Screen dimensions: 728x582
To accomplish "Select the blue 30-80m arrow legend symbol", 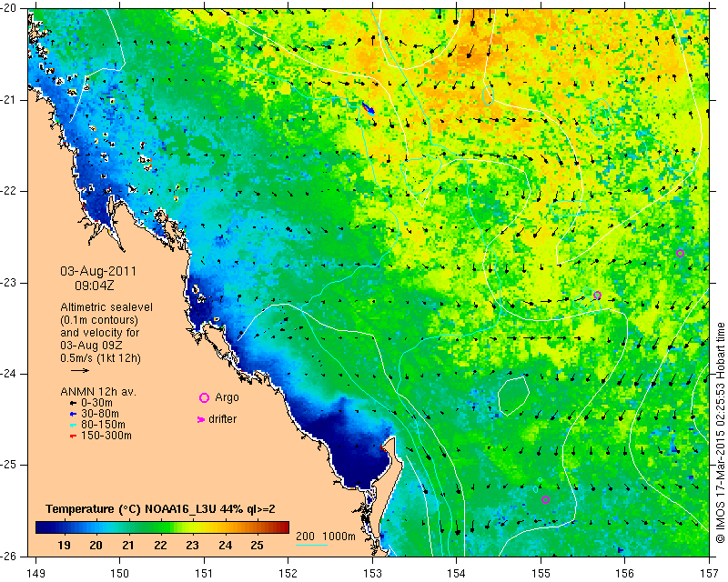I will point(73,414).
